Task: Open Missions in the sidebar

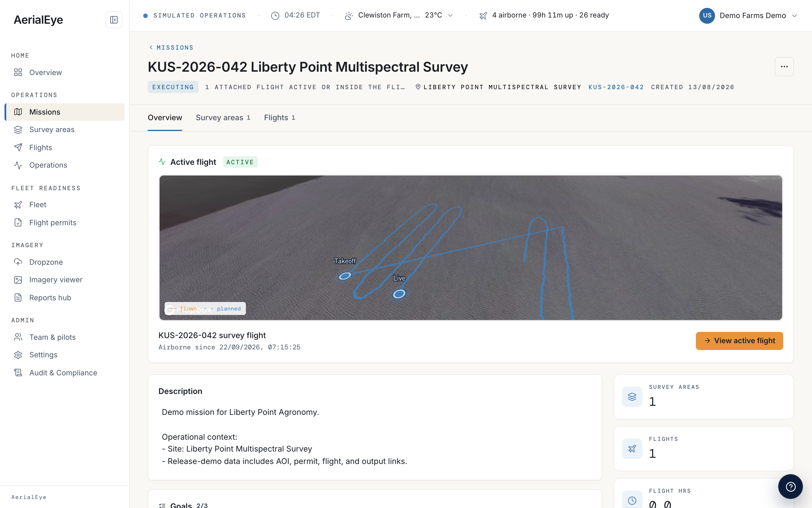Action: coord(65,112)
